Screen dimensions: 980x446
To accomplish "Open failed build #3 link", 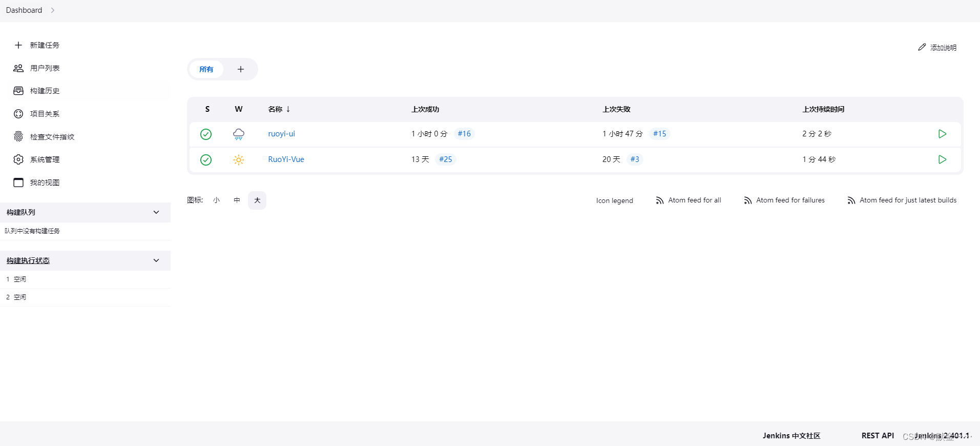I will click(x=635, y=159).
